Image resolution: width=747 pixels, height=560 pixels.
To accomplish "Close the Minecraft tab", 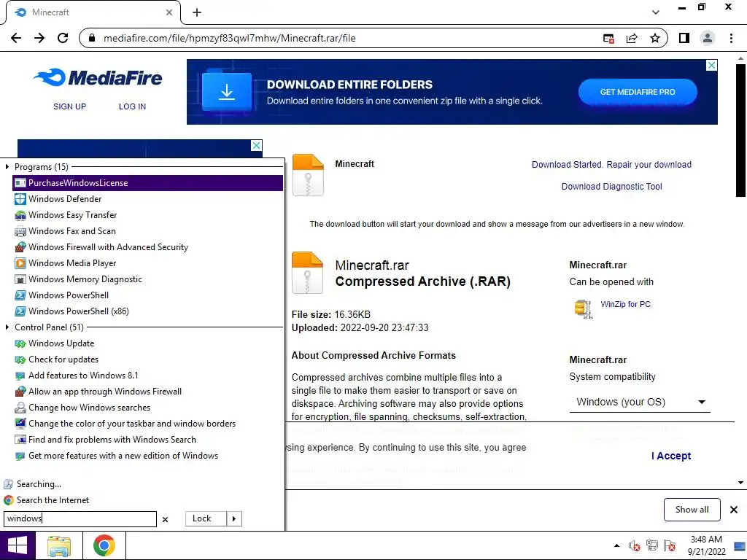I will click(169, 12).
